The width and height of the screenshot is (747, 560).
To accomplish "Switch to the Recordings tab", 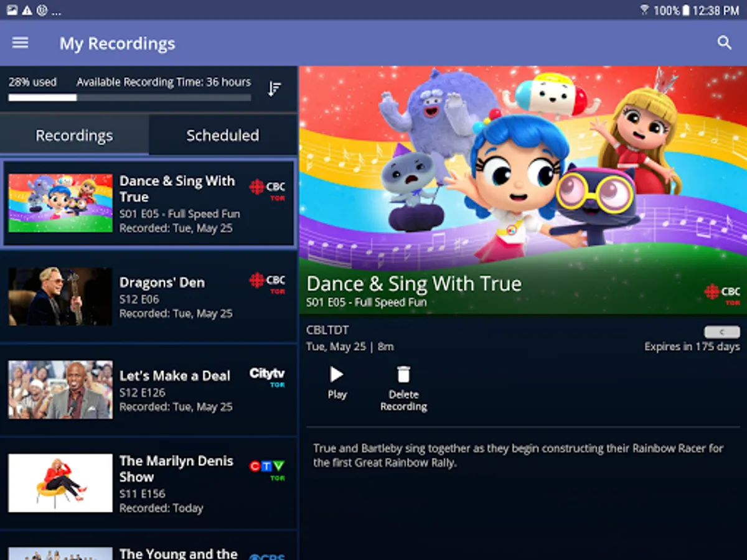I will [74, 135].
